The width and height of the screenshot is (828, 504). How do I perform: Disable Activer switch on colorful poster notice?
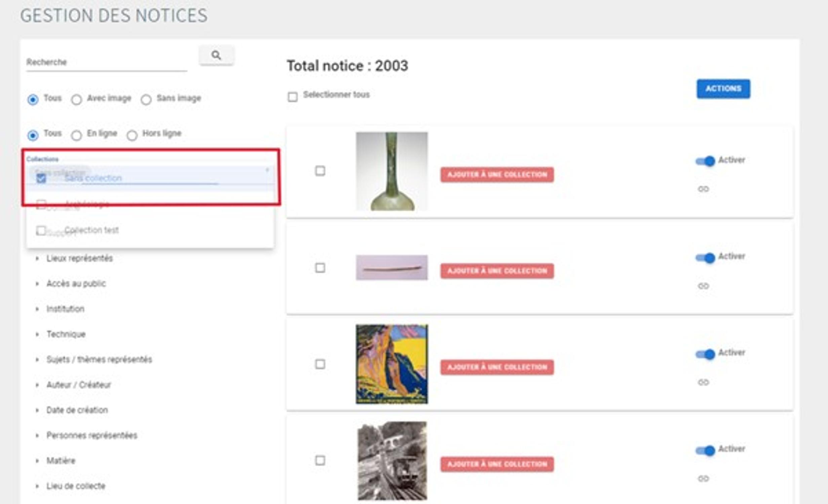[706, 354]
